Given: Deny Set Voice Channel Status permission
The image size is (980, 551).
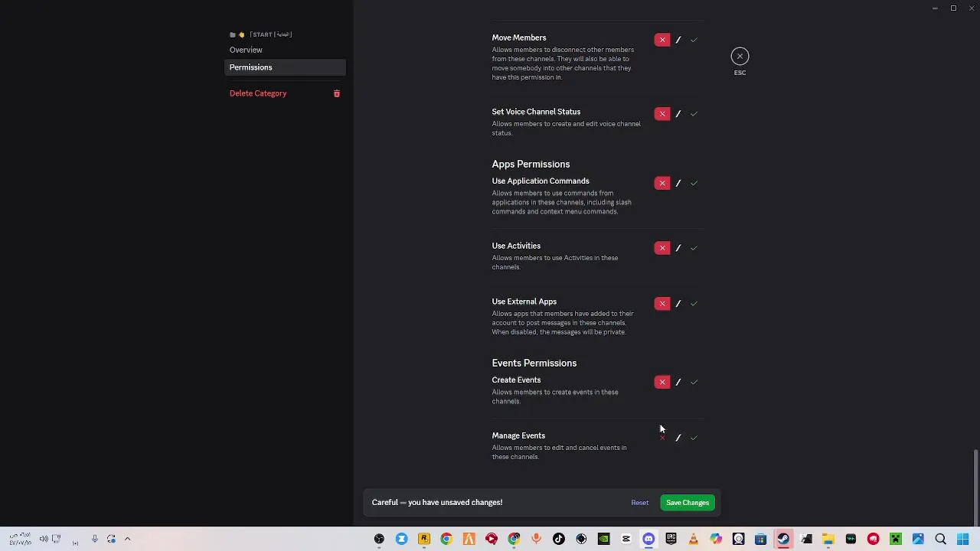Looking at the screenshot, I should (662, 114).
